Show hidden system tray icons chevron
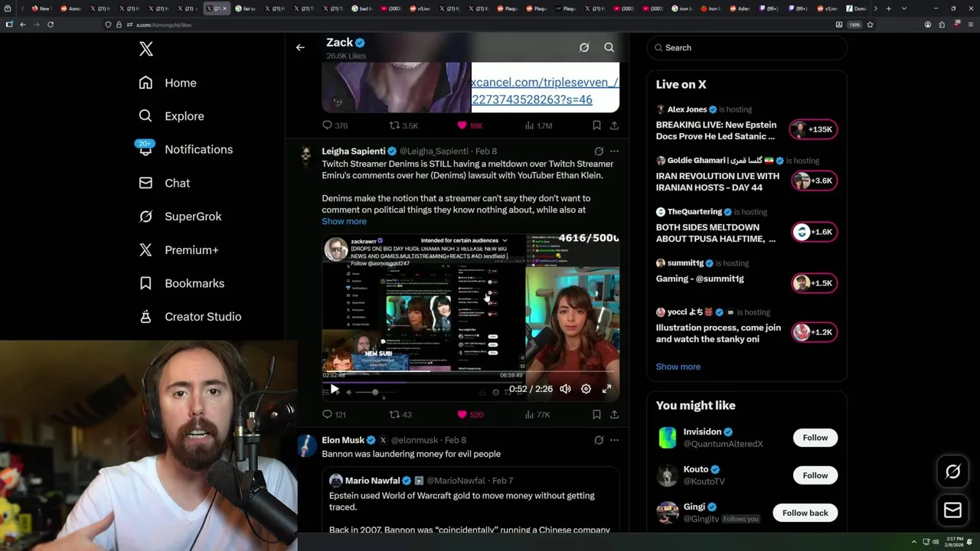980x551 pixels. tap(913, 542)
